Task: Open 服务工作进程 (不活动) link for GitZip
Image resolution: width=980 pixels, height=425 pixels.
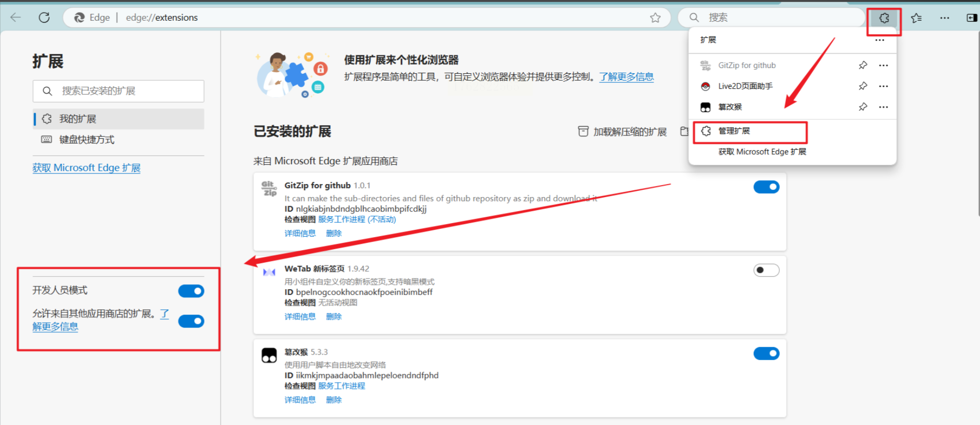Action: click(357, 220)
